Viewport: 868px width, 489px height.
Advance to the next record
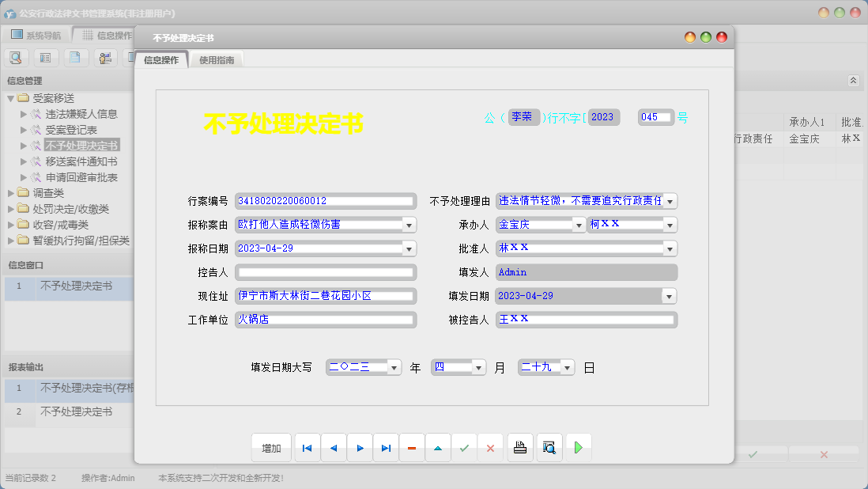(x=359, y=447)
